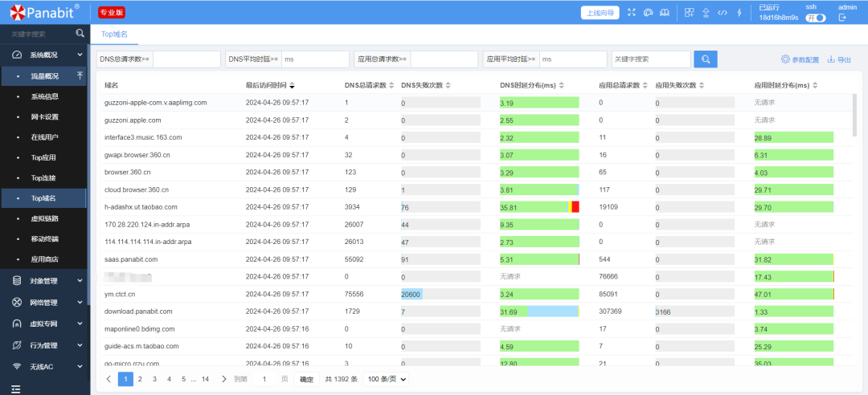Go to page 14
This screenshot has height=395, width=868.
[205, 379]
